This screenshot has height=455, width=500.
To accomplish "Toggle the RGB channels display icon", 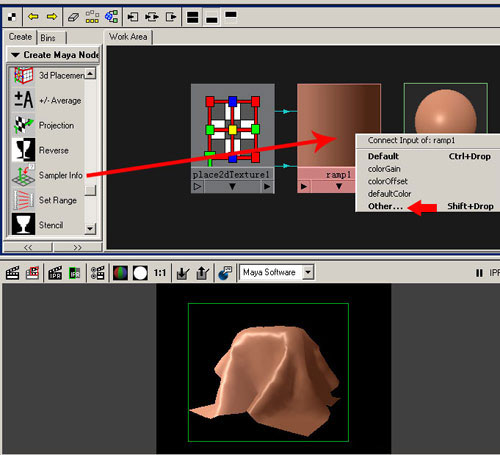I will click(x=120, y=273).
